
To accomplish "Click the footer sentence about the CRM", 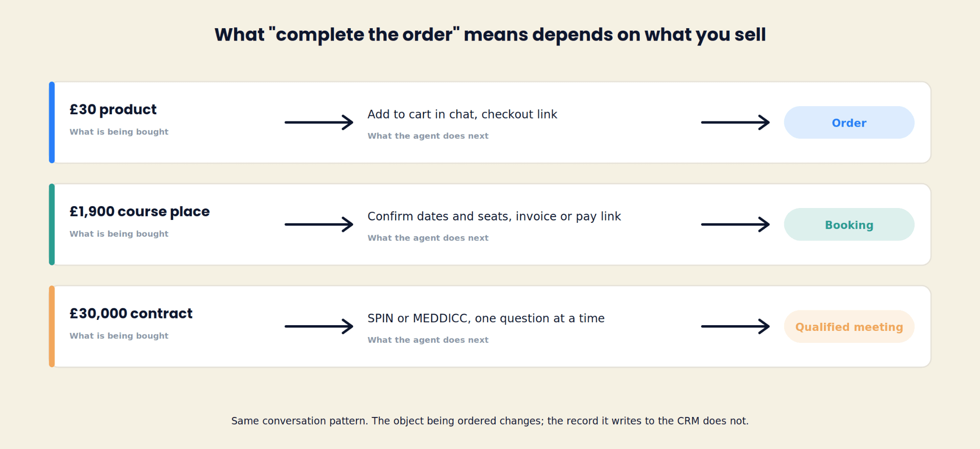I will click(x=490, y=421).
